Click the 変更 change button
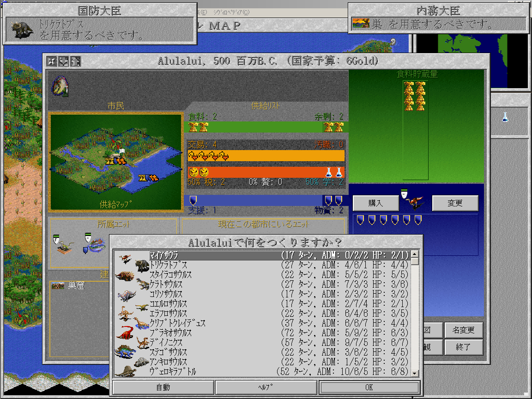Screen dimensions: 532x399 tap(455, 203)
